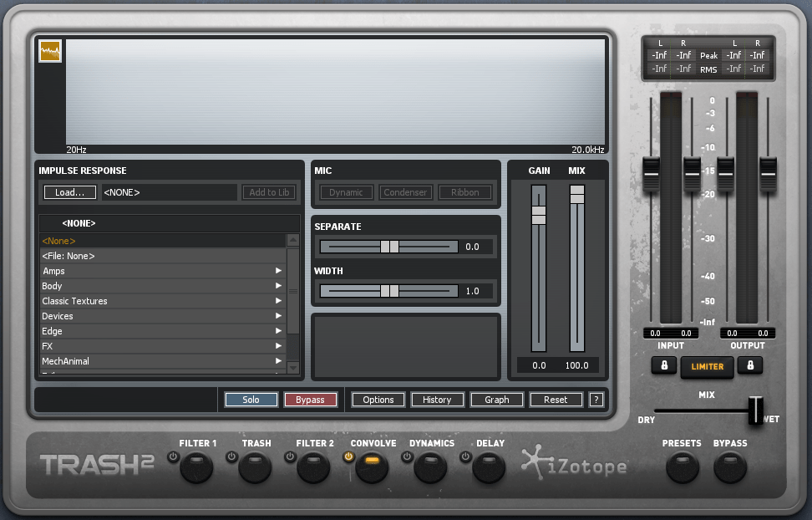The image size is (812, 520).
Task: Toggle the Limiter on or off
Action: (707, 366)
